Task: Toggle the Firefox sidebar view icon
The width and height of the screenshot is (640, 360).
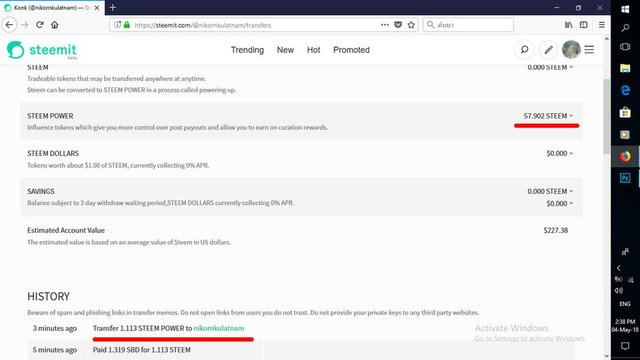Action: pyautogui.click(x=584, y=25)
